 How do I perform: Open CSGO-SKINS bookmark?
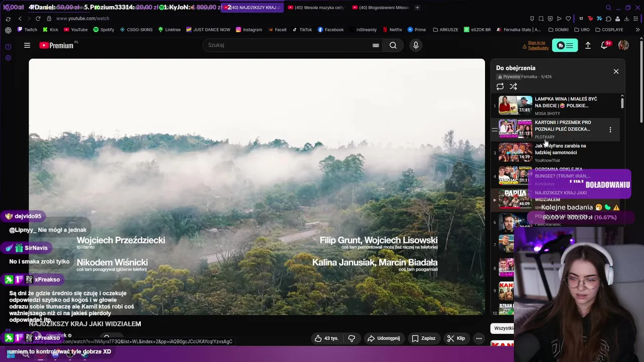tap(136, 30)
